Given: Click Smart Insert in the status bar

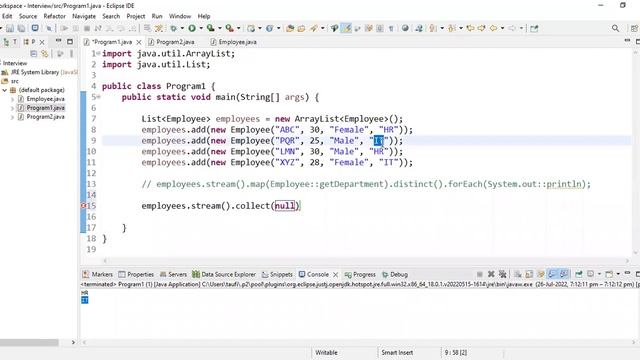Looking at the screenshot, I should click(x=397, y=352).
